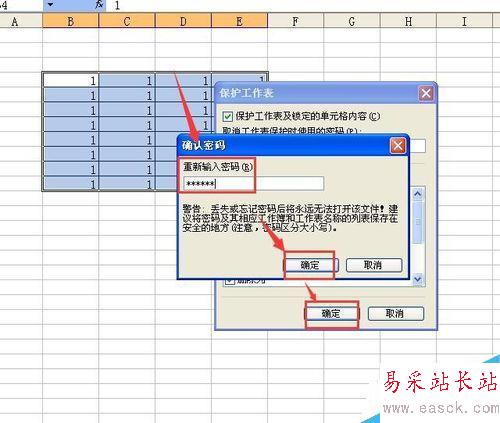Toggle 保护工作表及锁定的单元格内容 checkbox
This screenshot has width=500, height=423.
point(228,117)
